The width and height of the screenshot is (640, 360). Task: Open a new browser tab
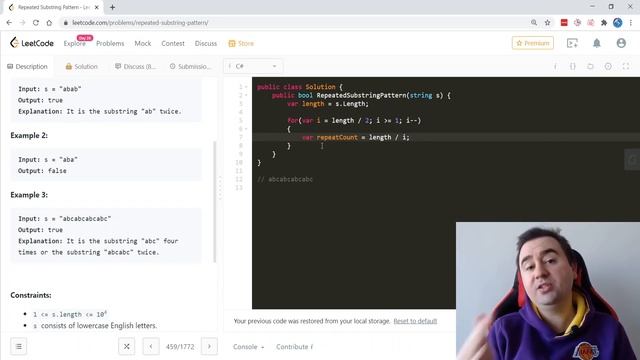(x=112, y=7)
